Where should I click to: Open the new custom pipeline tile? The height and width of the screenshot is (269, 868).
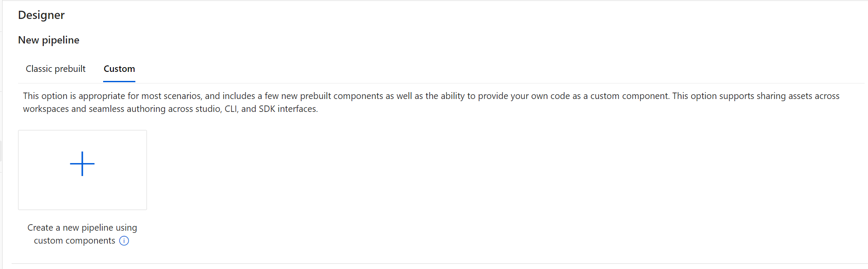(x=83, y=170)
